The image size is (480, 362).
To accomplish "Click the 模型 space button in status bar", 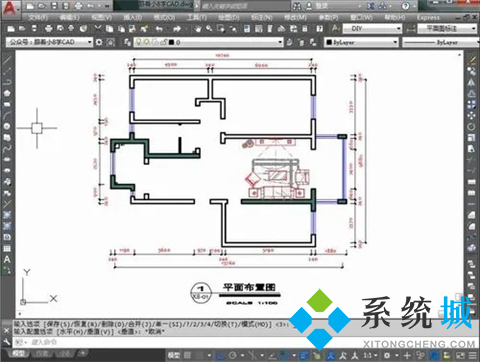I will 174,355.
